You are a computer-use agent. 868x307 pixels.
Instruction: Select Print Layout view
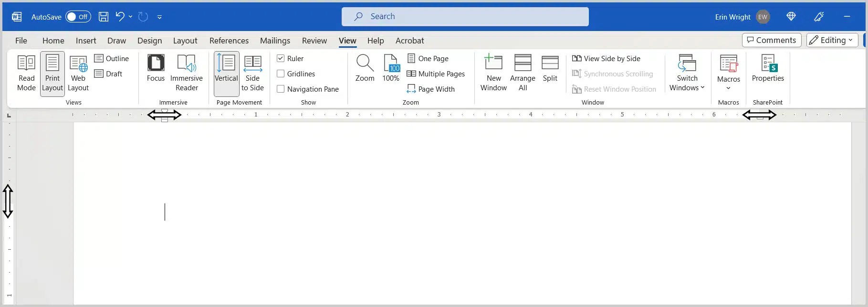coord(52,74)
